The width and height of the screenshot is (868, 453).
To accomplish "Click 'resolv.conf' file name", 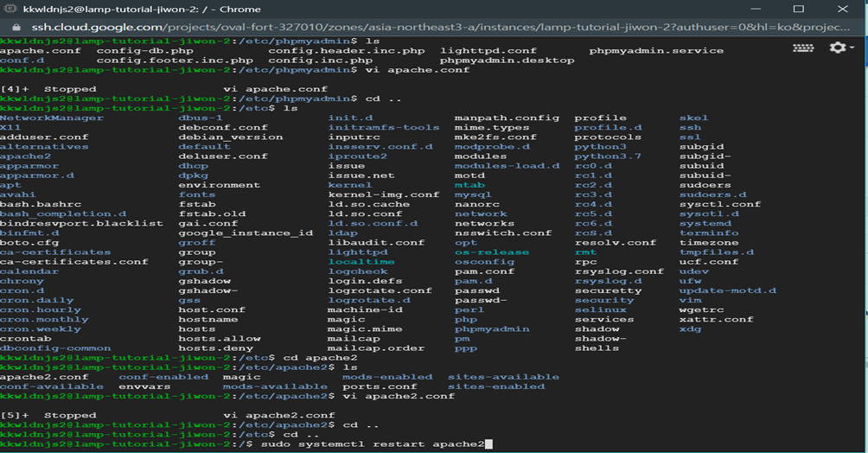I will tap(615, 243).
